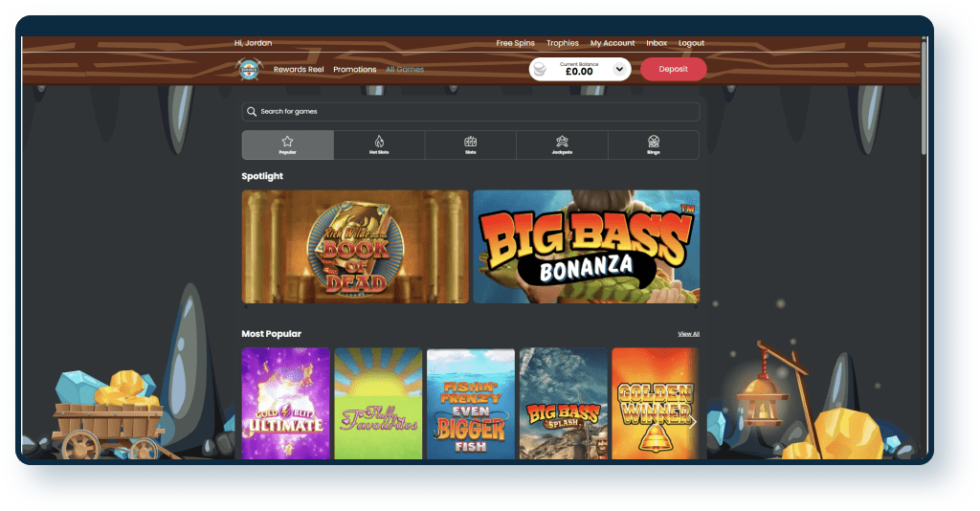Click the page vertical scrollbar
980x511 pixels.
pos(923,96)
